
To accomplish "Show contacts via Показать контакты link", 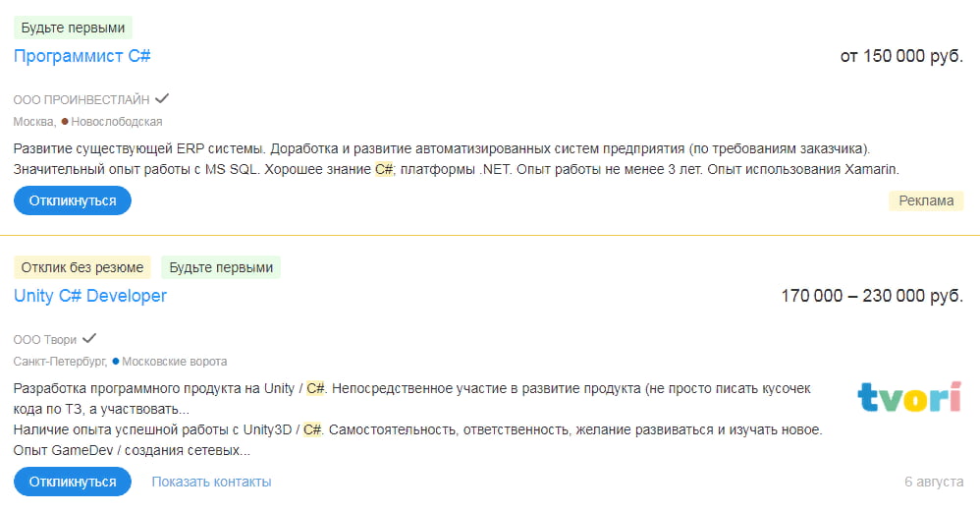I will [x=211, y=482].
